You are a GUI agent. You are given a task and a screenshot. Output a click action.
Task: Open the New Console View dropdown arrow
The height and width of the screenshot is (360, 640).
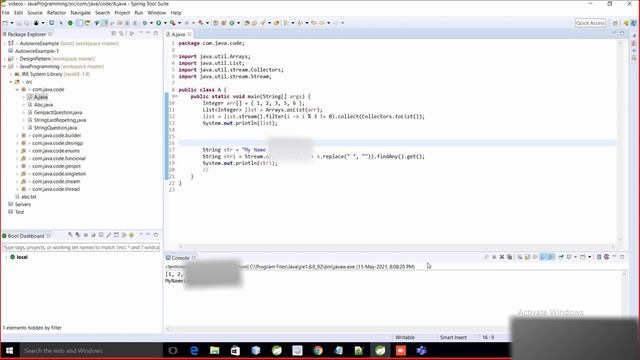pyautogui.click(x=589, y=257)
